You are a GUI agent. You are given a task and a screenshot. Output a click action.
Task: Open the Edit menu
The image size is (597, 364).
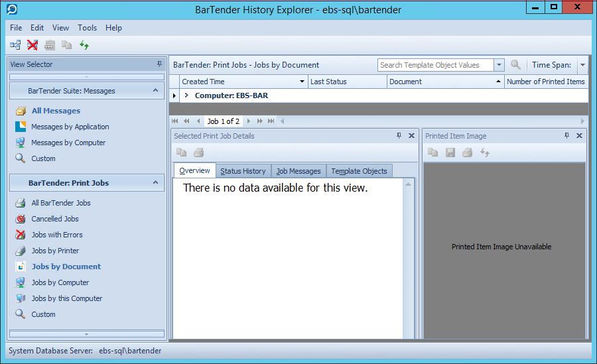click(x=37, y=28)
